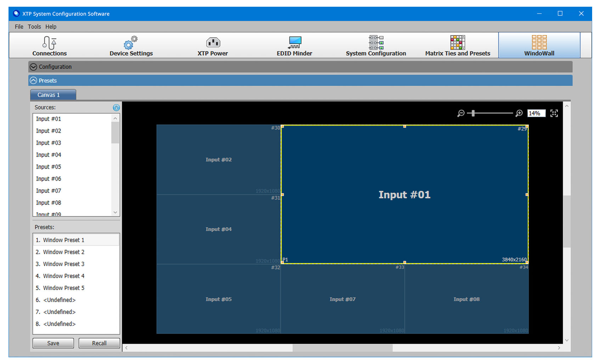Screen dimensions: 601x364
Task: Select Input #04 in Sources list
Action: click(72, 155)
